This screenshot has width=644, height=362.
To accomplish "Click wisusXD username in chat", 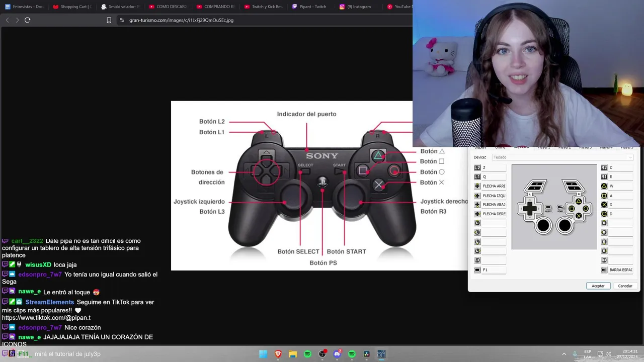I will (x=38, y=264).
